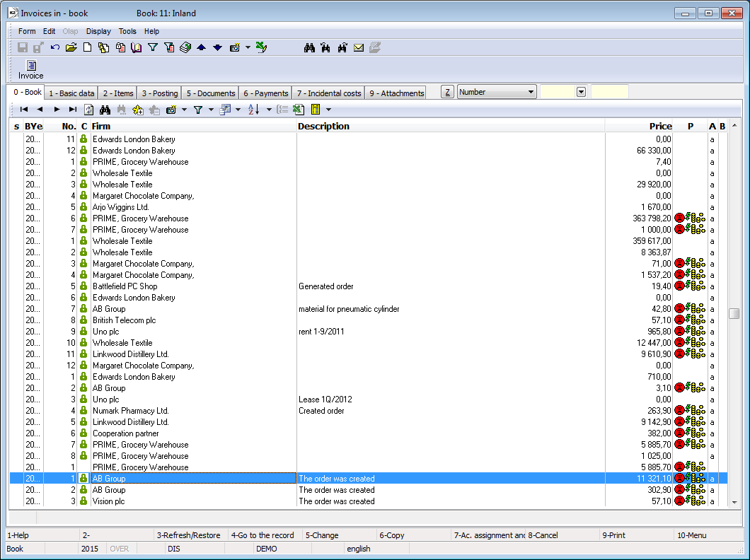This screenshot has width=750, height=560.
Task: Click the 9-Print function button
Action: coord(637,535)
